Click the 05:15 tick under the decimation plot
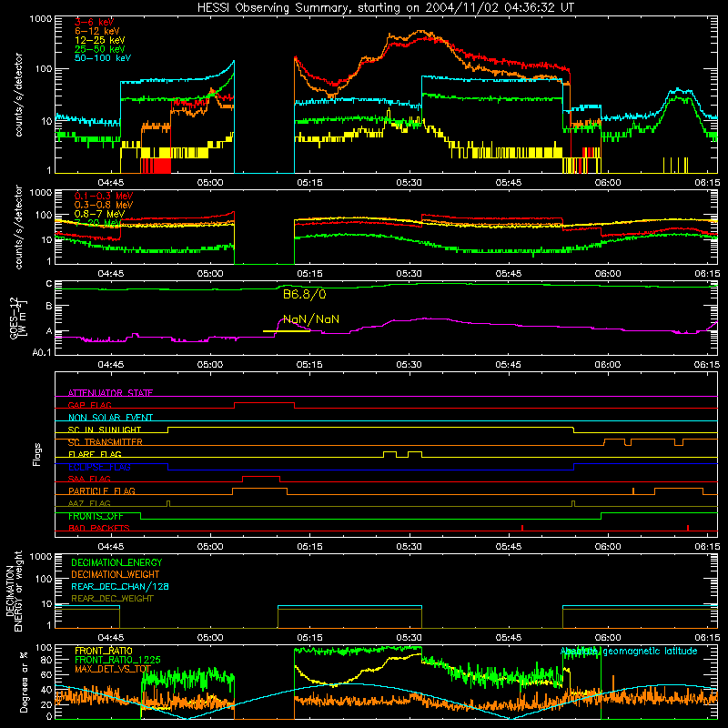The height and width of the screenshot is (728, 728). pyautogui.click(x=309, y=638)
